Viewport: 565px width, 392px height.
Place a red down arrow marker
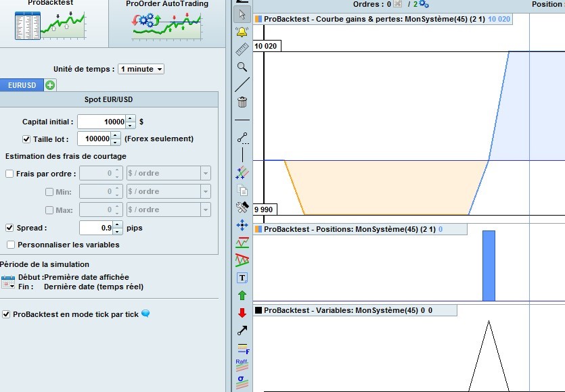pos(242,313)
